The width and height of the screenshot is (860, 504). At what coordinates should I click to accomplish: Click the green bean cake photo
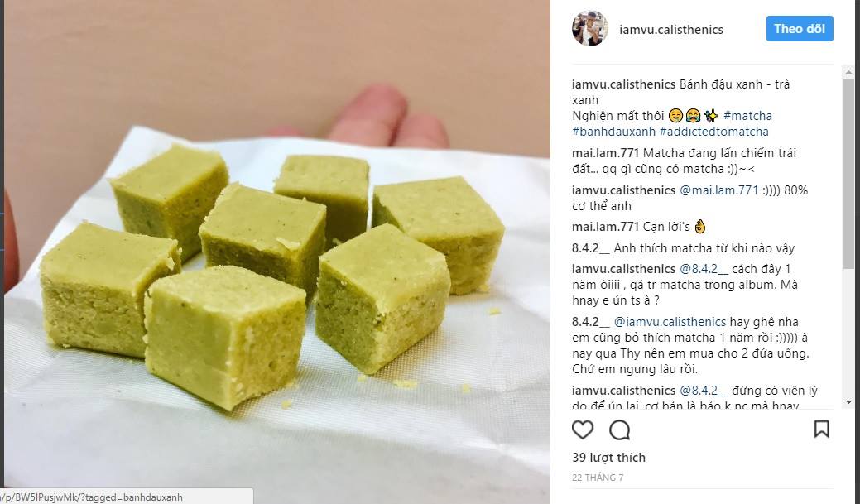(x=277, y=250)
